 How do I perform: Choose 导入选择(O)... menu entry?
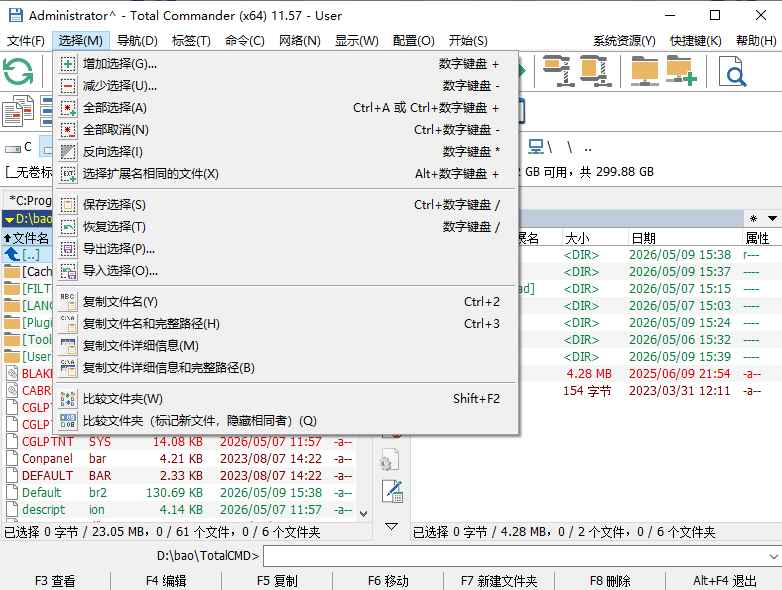point(286,271)
